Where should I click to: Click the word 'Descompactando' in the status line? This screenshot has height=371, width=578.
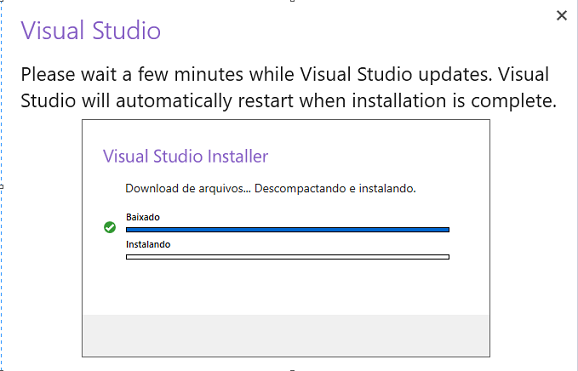tap(300, 188)
